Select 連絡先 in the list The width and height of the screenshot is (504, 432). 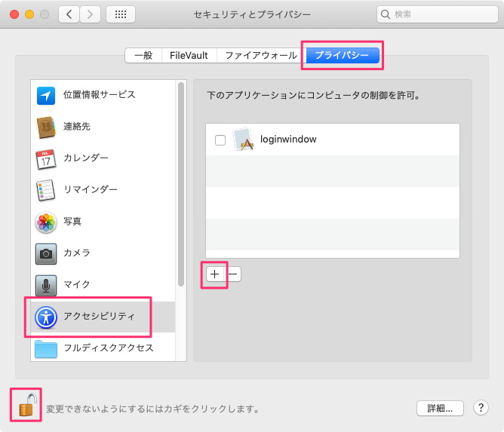pyautogui.click(x=103, y=127)
